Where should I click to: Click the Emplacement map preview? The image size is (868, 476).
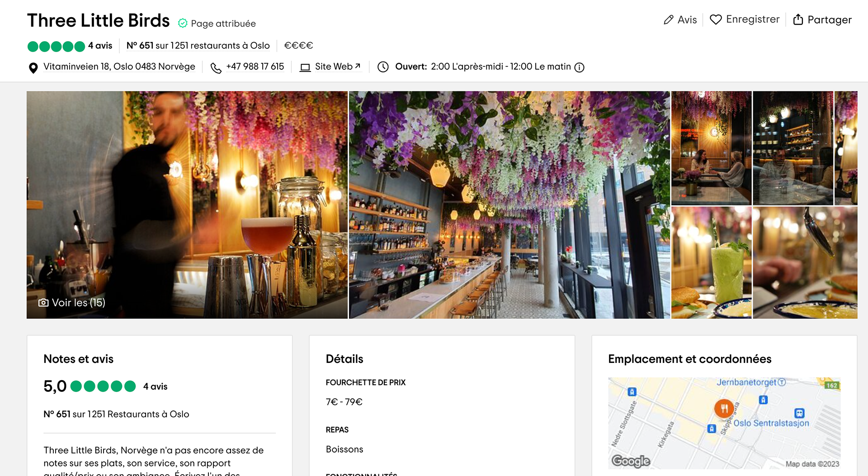click(x=724, y=424)
